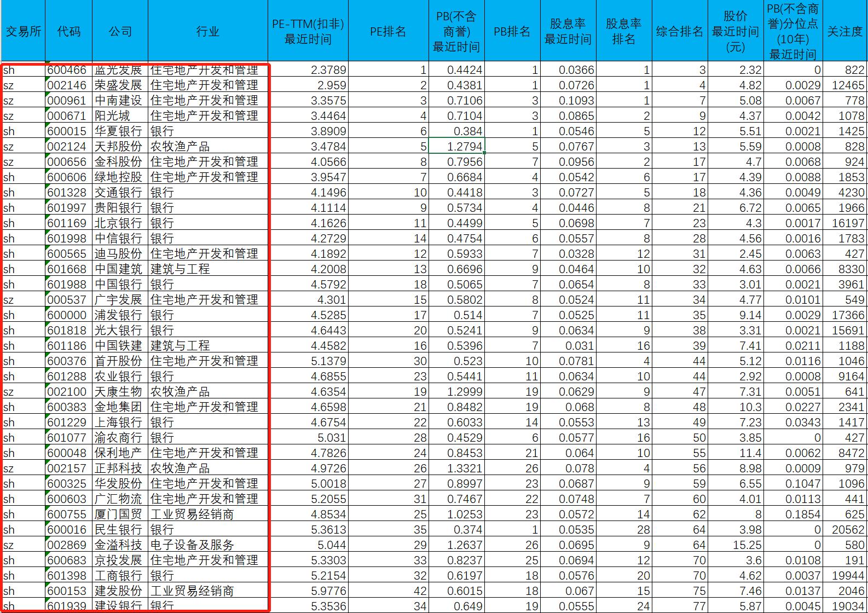Image resolution: width=868 pixels, height=613 pixels.
Task: Click stock code 600606
Action: point(69,177)
